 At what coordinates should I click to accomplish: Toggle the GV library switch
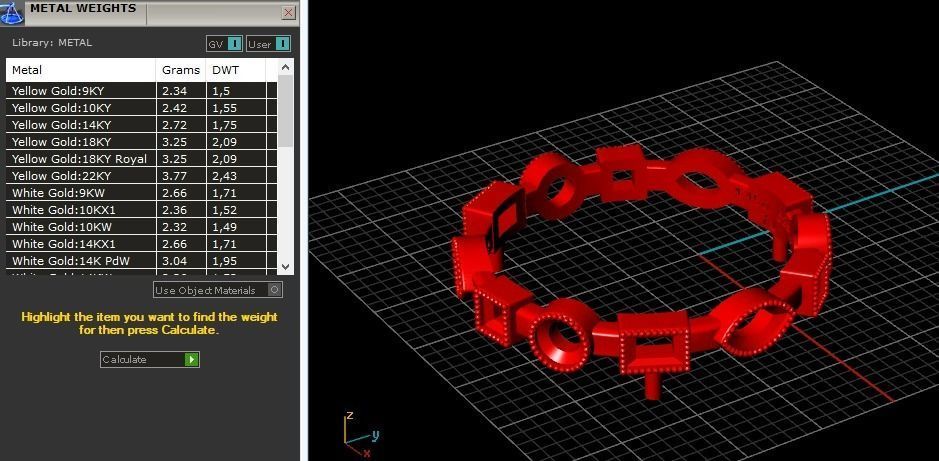224,44
